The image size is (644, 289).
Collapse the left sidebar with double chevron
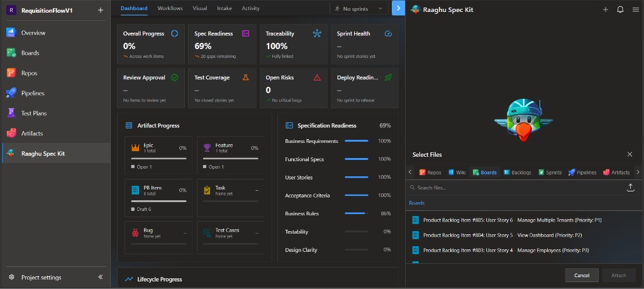click(100, 277)
